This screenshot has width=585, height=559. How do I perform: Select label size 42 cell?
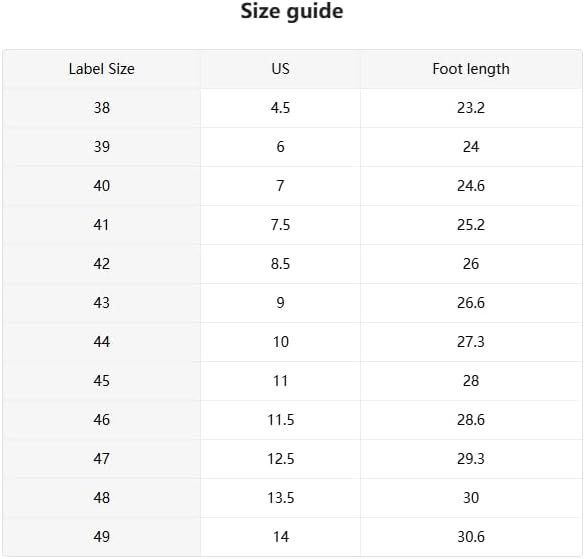pyautogui.click(x=101, y=264)
